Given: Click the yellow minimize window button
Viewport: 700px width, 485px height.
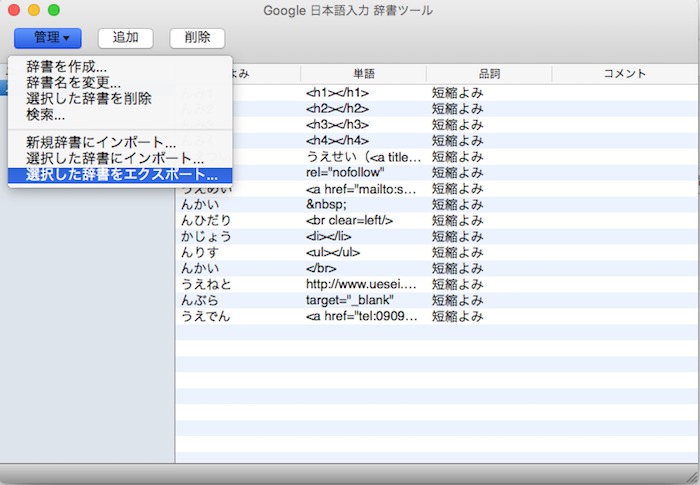Looking at the screenshot, I should pyautogui.click(x=34, y=10).
